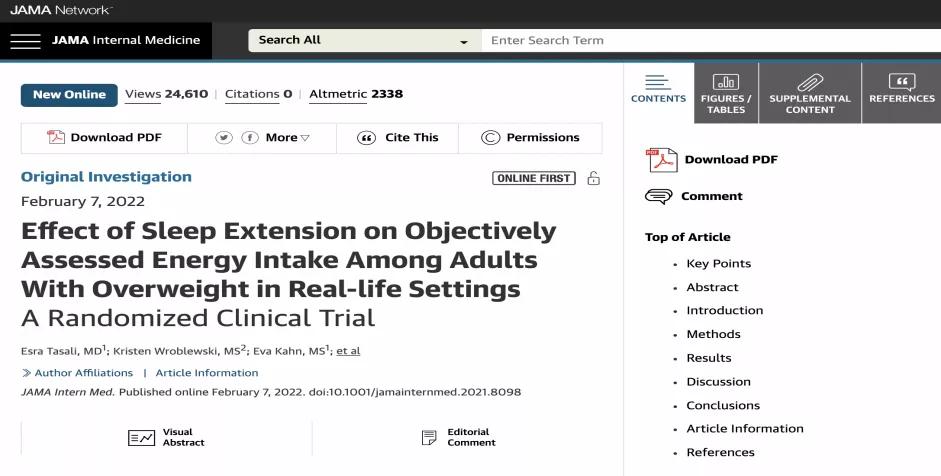Screen dimensions: 941x476
Task: Open author Eva Kahn, MS
Action: [290, 351]
